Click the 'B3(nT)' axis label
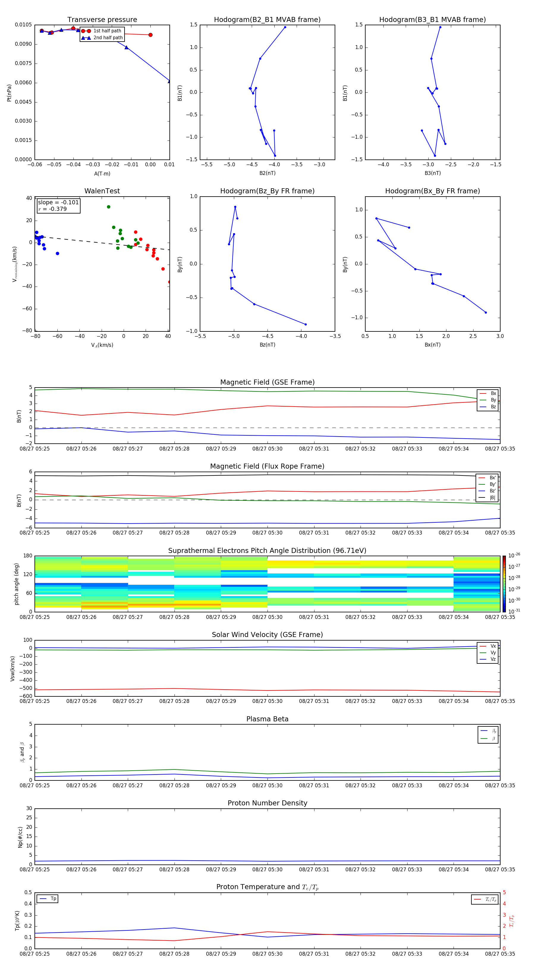 coord(432,173)
